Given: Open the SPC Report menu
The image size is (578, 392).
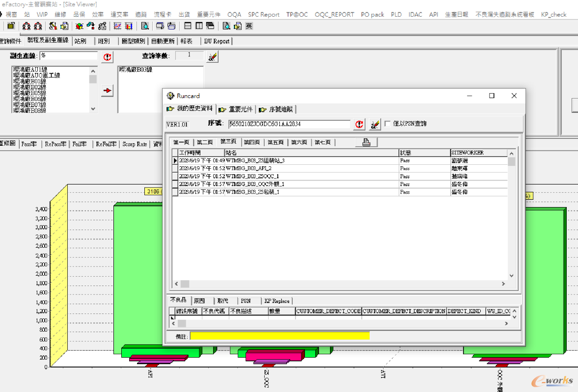Looking at the screenshot, I should [264, 14].
